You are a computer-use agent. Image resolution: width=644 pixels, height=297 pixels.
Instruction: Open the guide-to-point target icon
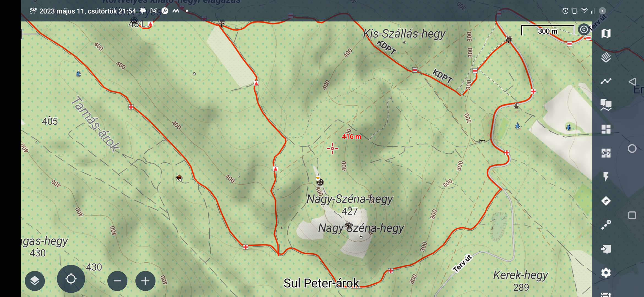point(606,225)
